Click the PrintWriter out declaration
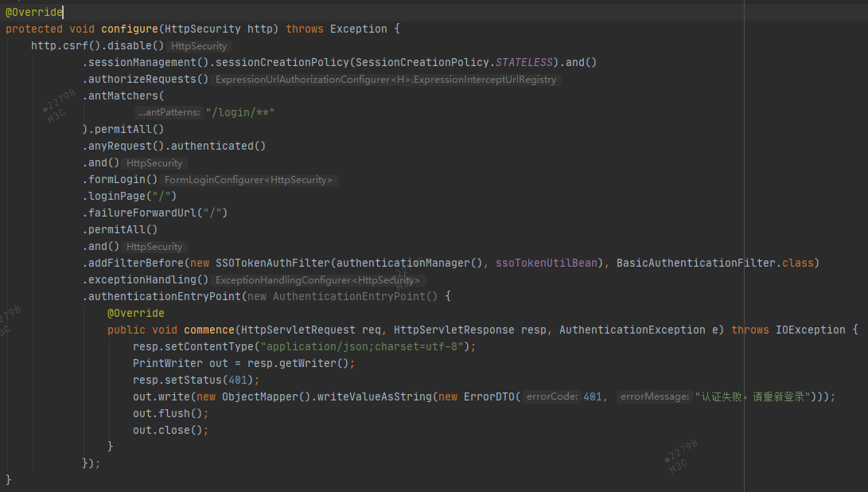868x492 pixels. [x=243, y=364]
